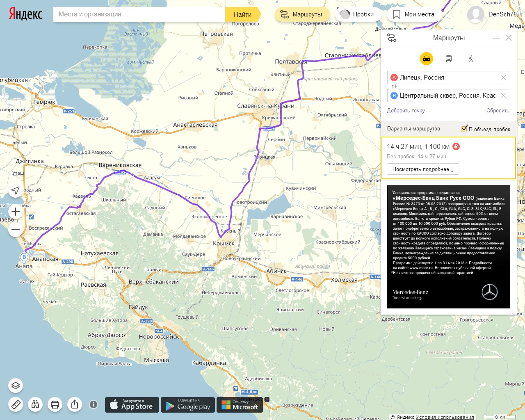Select the pedestrian walking route mode
Viewport: 525px width, 420px height.
tap(471, 59)
